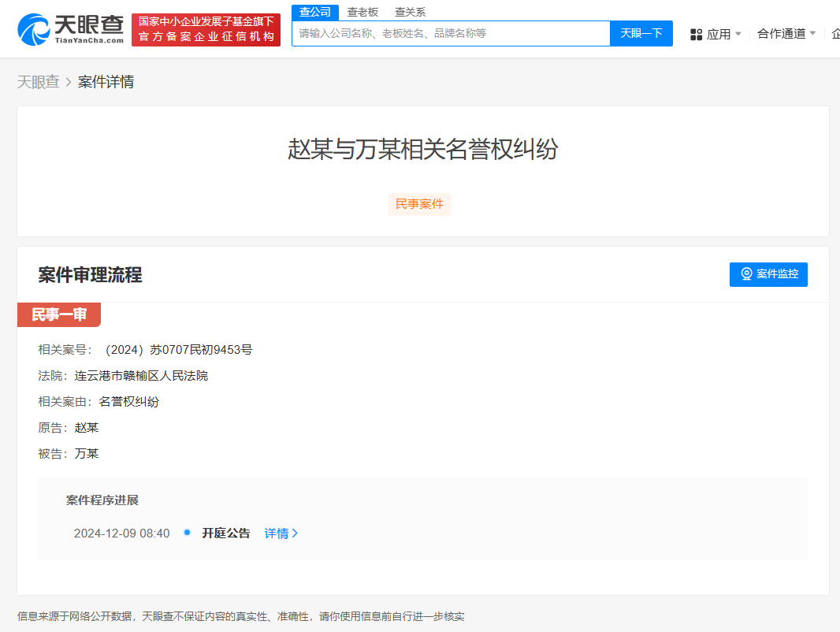Image resolution: width=840 pixels, height=632 pixels.
Task: Focus the company name search field
Action: pyautogui.click(x=451, y=33)
